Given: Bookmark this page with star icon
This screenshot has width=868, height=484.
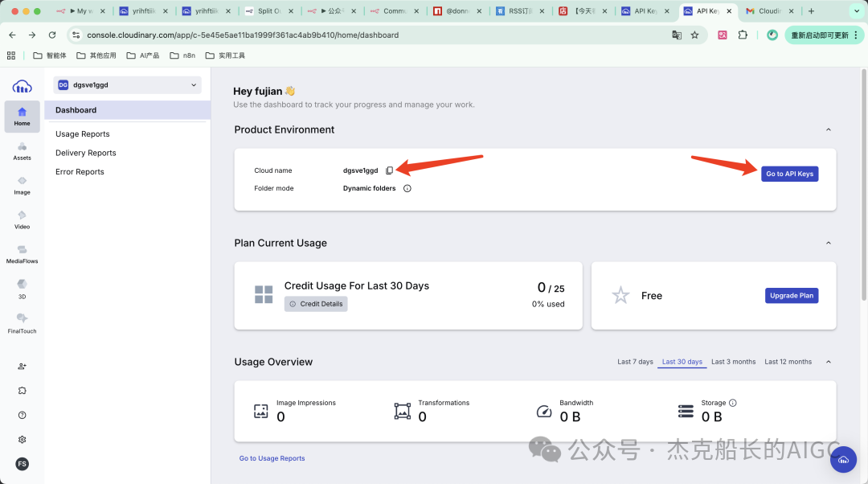Looking at the screenshot, I should 694,35.
